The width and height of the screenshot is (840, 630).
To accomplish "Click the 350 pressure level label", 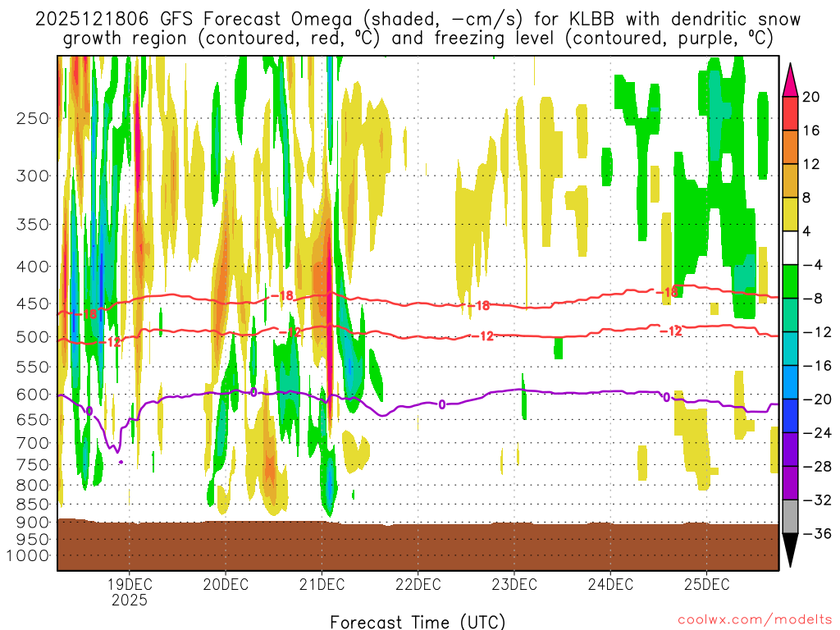I will pos(33,225).
